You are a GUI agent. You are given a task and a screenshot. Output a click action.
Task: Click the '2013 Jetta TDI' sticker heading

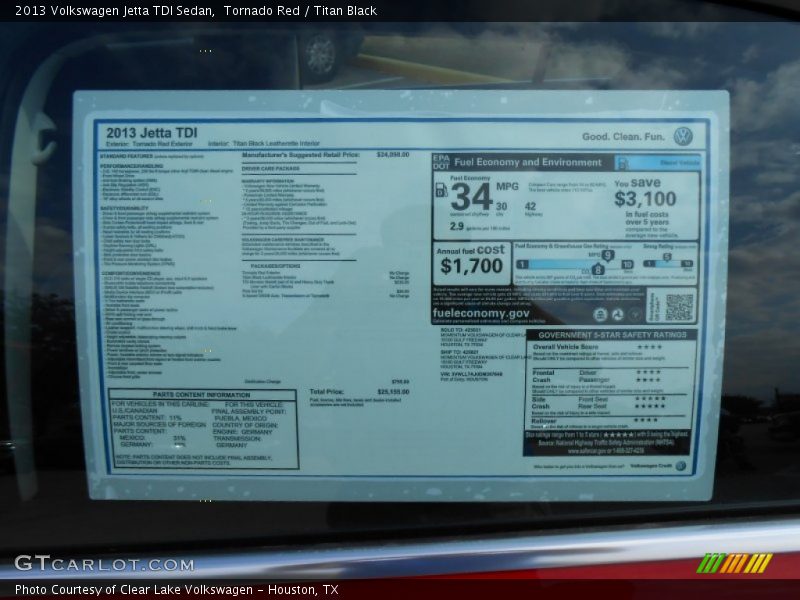click(x=152, y=133)
